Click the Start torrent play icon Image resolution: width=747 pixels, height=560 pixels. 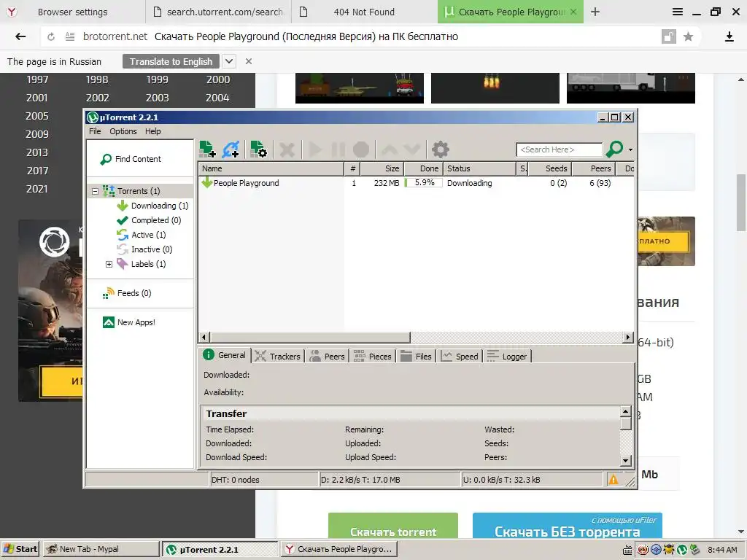click(314, 149)
